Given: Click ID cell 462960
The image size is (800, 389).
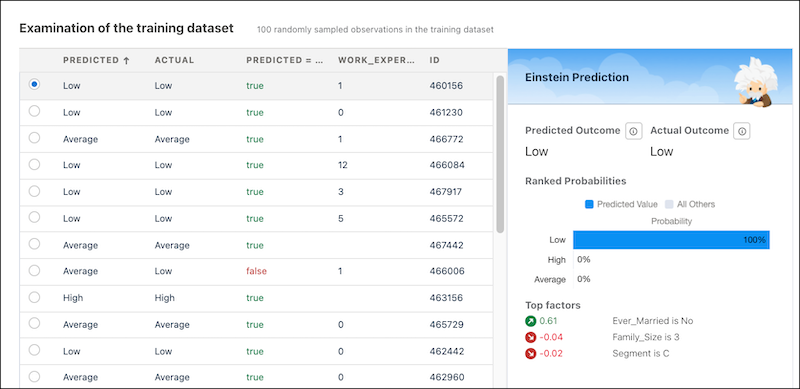Looking at the screenshot, I should 446,378.
